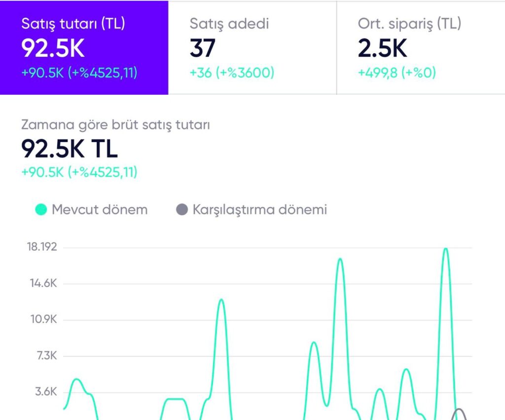Screen dimensions: 505x420
Task: Click the 2.5K average order value
Action: (382, 48)
